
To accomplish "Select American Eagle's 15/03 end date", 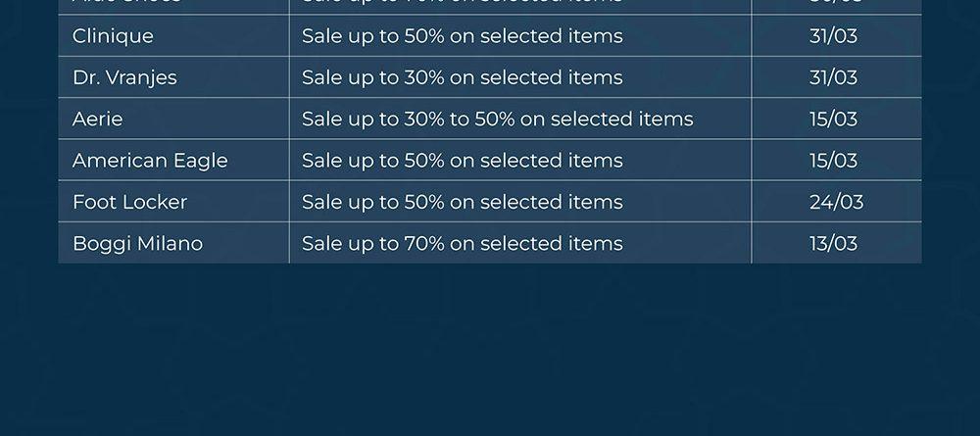I will (x=833, y=161).
